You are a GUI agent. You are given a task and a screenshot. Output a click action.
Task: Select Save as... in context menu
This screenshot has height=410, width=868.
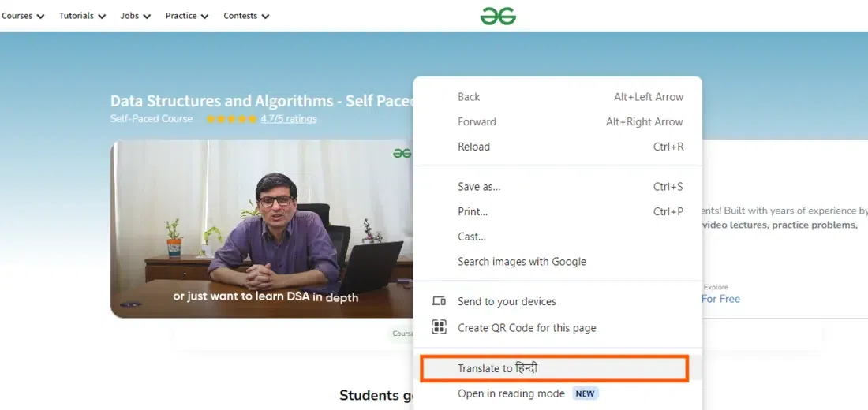click(x=557, y=186)
